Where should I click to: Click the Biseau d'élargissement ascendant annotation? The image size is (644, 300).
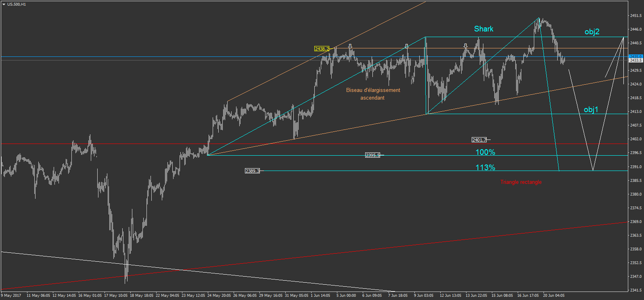373,94
